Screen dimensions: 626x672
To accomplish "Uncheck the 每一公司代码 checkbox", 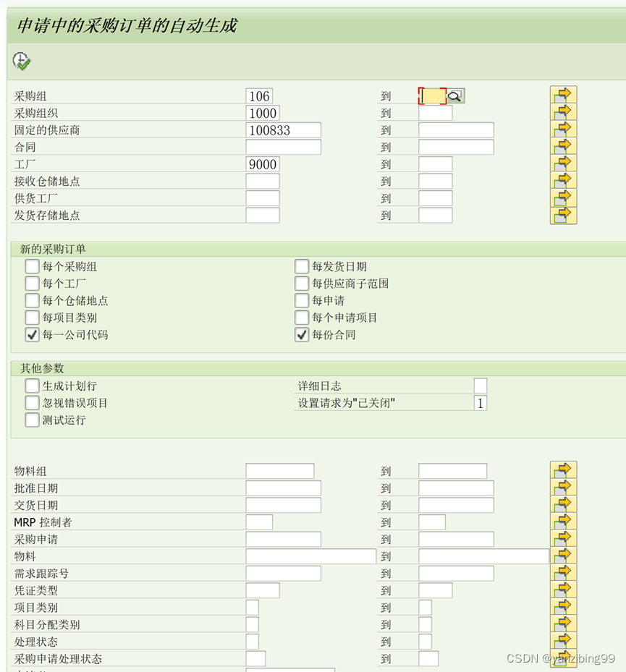I will (32, 334).
